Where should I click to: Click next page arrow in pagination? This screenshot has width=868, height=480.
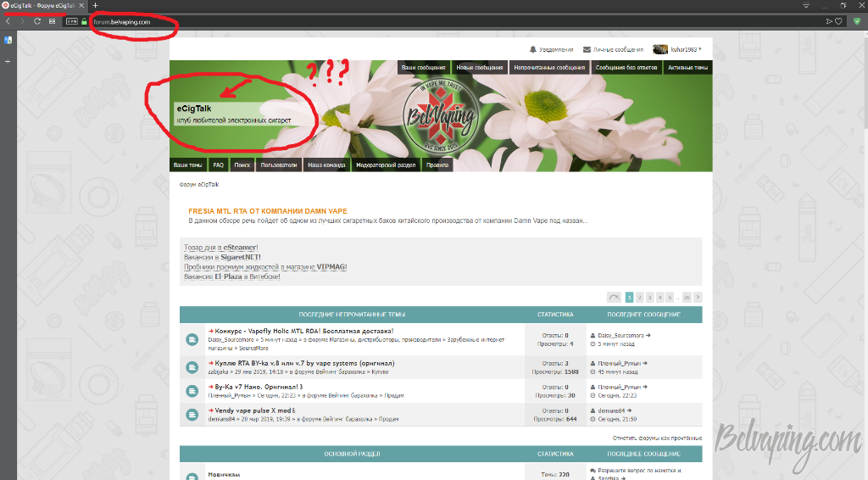[698, 298]
